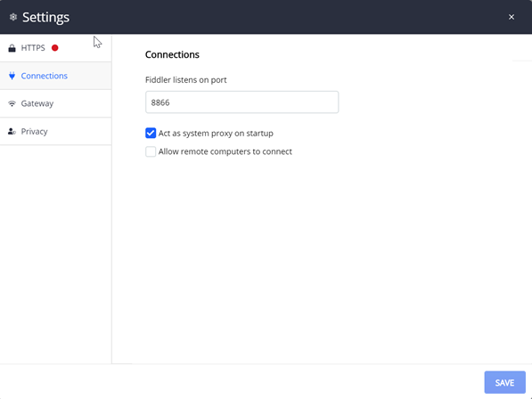
Task: Enable Allow remote computers to connect
Action: click(151, 151)
